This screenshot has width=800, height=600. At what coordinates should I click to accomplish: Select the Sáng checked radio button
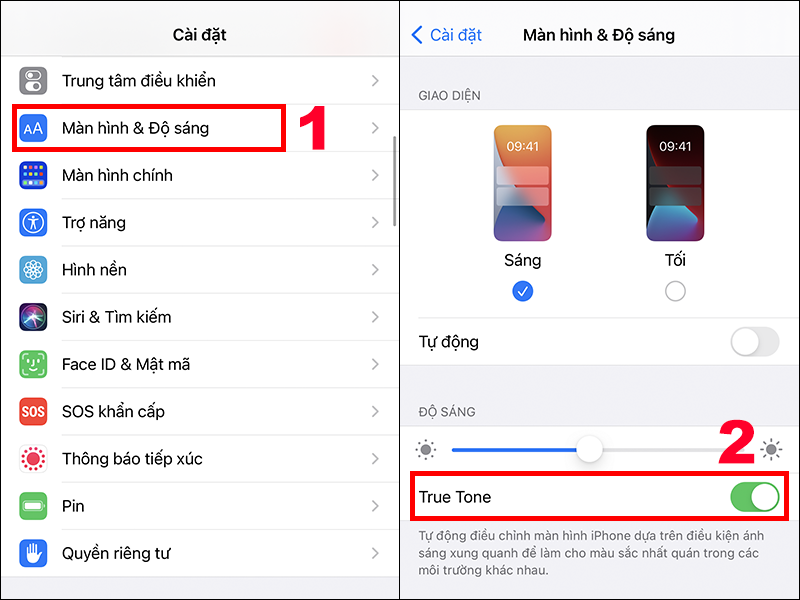tap(522, 291)
